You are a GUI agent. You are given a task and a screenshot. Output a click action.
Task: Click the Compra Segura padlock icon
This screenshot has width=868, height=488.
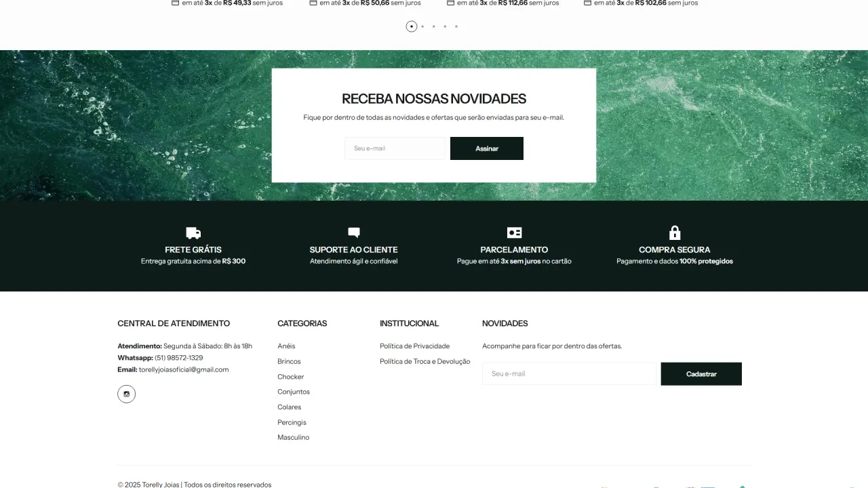(x=675, y=232)
